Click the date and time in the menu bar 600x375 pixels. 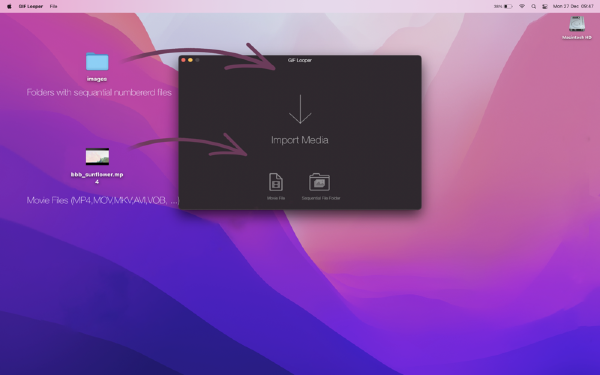click(573, 6)
